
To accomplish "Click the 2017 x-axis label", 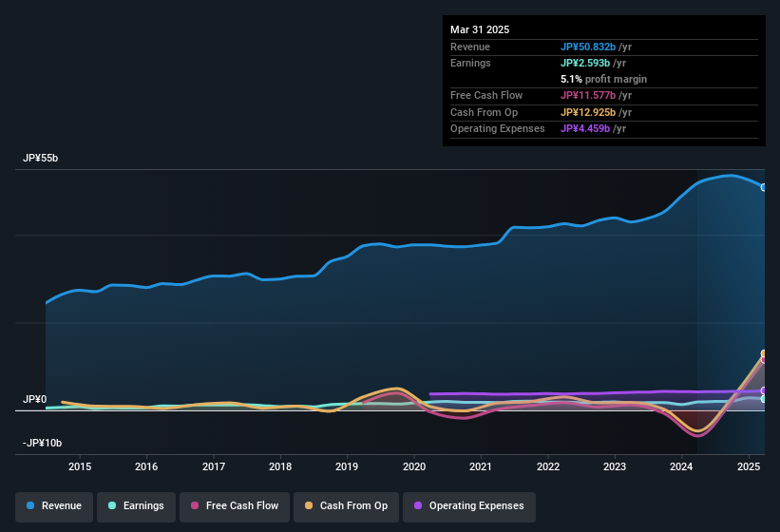I will [x=214, y=466].
